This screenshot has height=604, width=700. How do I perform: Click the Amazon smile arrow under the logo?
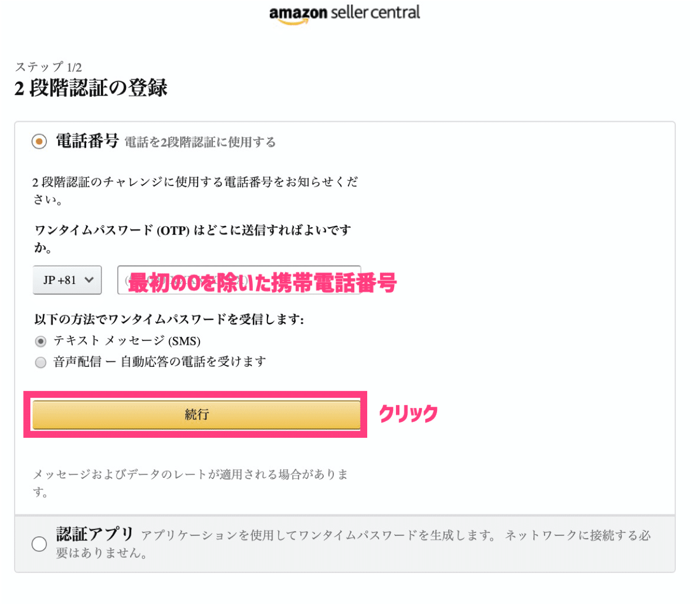(x=293, y=22)
